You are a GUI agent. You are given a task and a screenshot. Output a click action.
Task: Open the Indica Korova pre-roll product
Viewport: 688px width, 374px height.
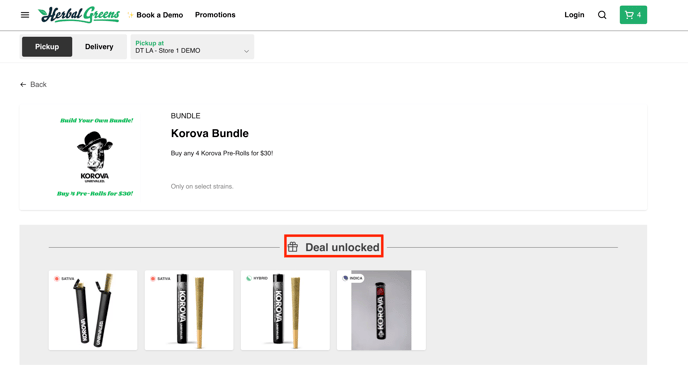[381, 310]
